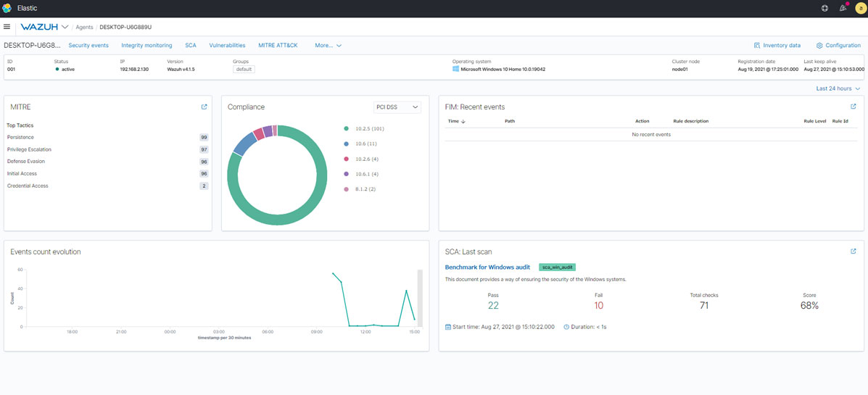Image resolution: width=868 pixels, height=395 pixels.
Task: Toggle the 8.1.2 (2) legend color
Action: [x=346, y=189]
